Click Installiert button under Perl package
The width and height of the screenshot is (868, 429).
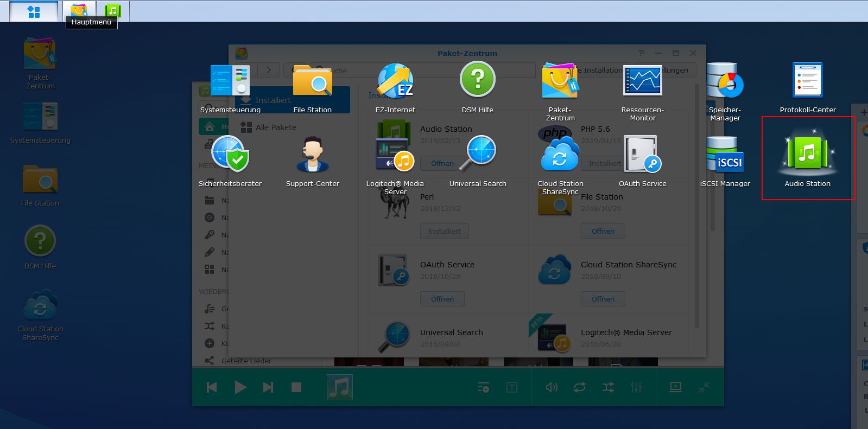coord(445,231)
